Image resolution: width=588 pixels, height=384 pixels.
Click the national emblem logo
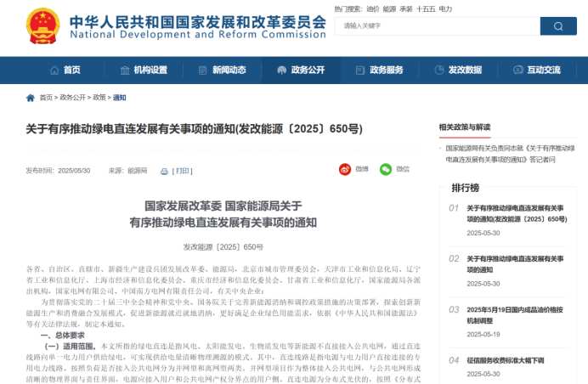click(37, 26)
